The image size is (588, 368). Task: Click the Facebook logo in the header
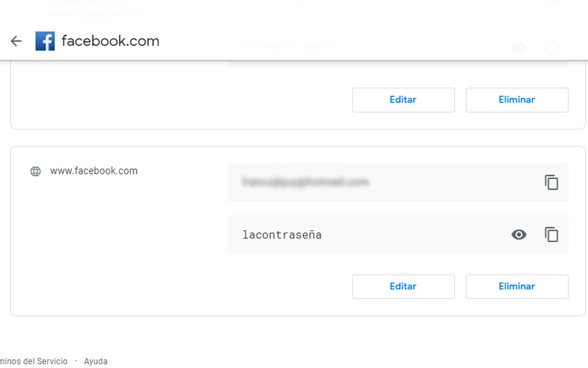click(45, 41)
